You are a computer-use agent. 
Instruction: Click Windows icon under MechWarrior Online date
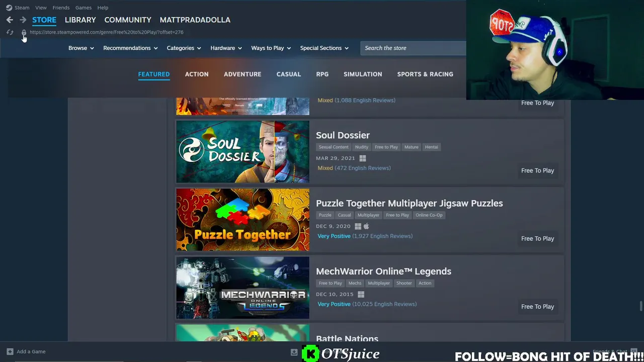tap(361, 294)
